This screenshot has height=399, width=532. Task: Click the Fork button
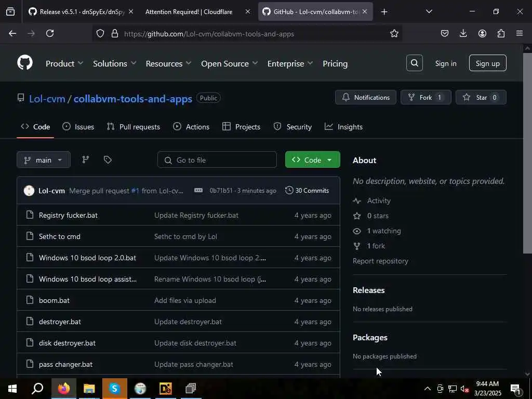pos(426,97)
